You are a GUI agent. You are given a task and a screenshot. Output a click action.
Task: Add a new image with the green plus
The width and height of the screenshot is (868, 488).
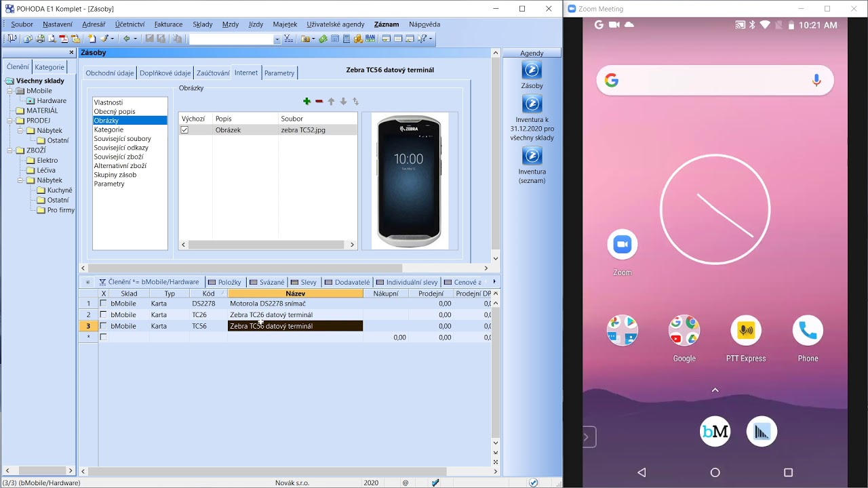pos(307,102)
